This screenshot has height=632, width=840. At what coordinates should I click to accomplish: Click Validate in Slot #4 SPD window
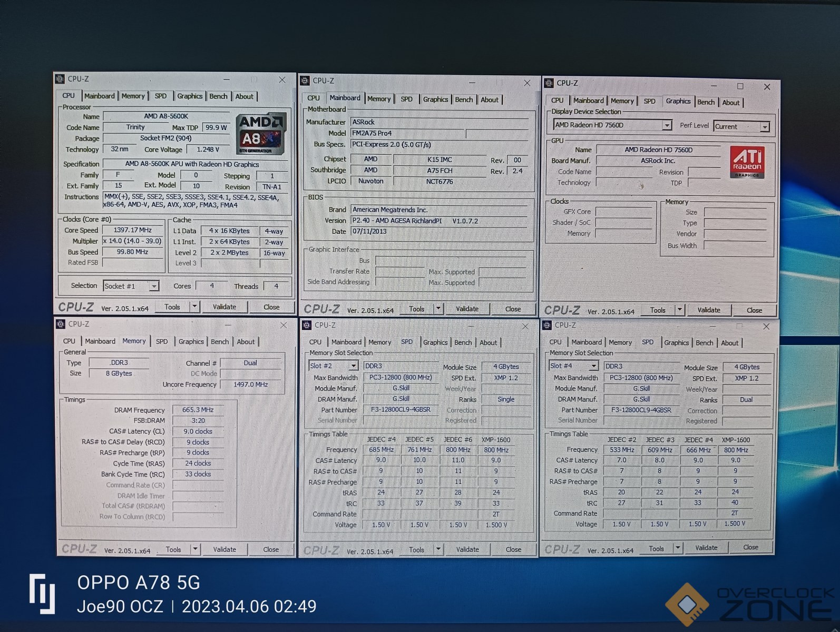pyautogui.click(x=706, y=548)
